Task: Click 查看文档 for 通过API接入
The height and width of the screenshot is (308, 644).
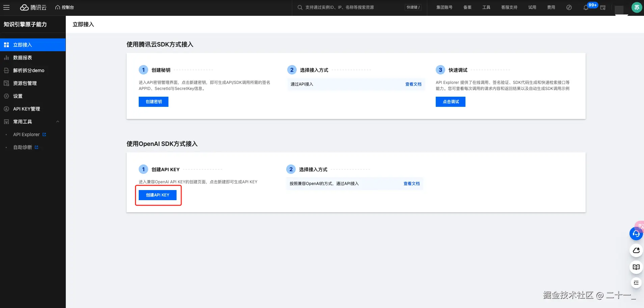Action: point(413,84)
